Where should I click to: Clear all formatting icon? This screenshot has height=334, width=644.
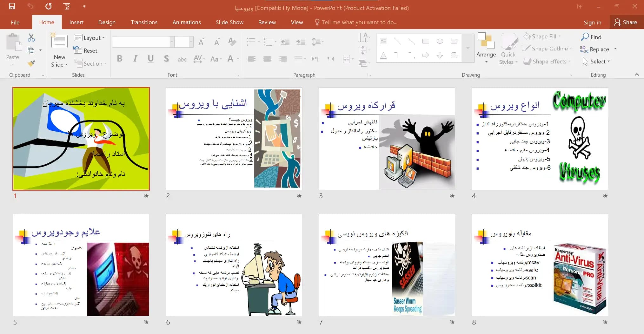tap(232, 42)
